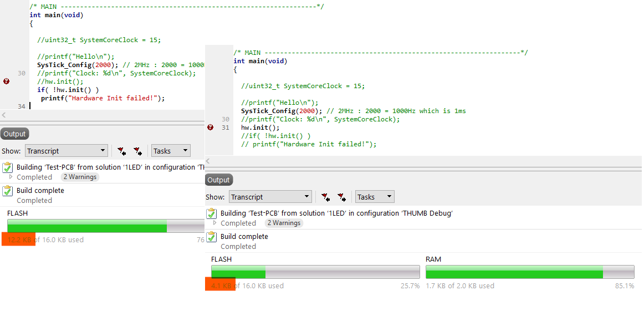Click the 2 Warnings badge under 'THUMB Debug' row
The image size is (644, 311).
(x=284, y=223)
